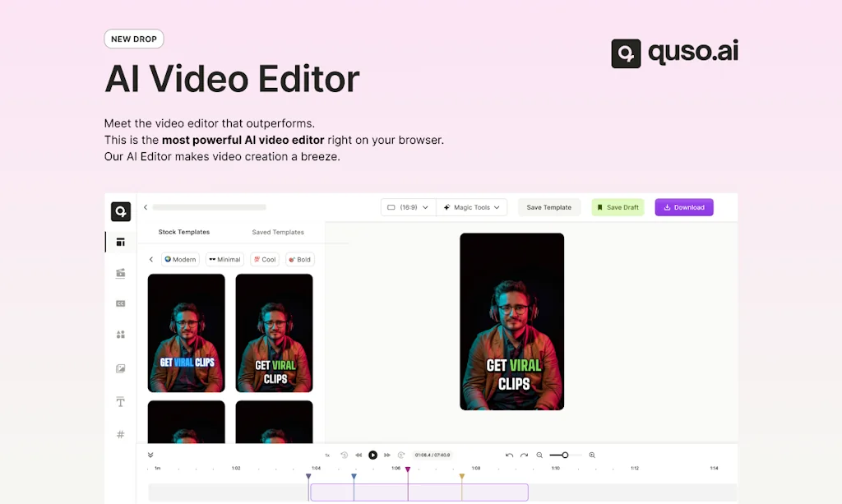The width and height of the screenshot is (842, 504).
Task: Open the Magic Tools dropdown
Action: [x=471, y=207]
